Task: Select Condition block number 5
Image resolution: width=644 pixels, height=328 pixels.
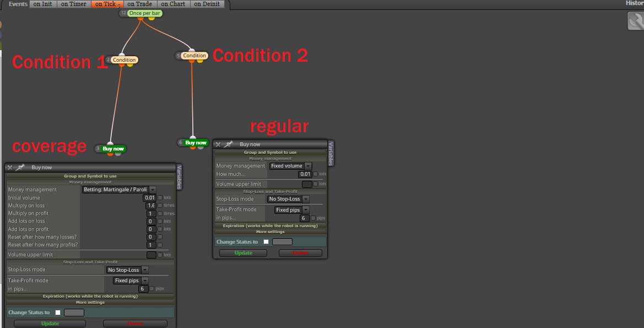Action: [194, 56]
